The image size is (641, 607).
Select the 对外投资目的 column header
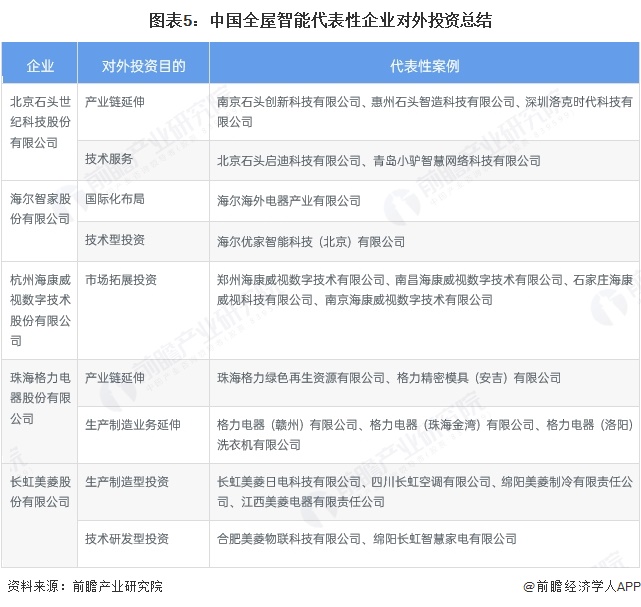pos(143,67)
